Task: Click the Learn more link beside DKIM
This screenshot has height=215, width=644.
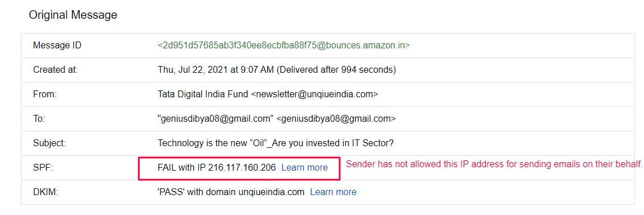Action: (333, 192)
